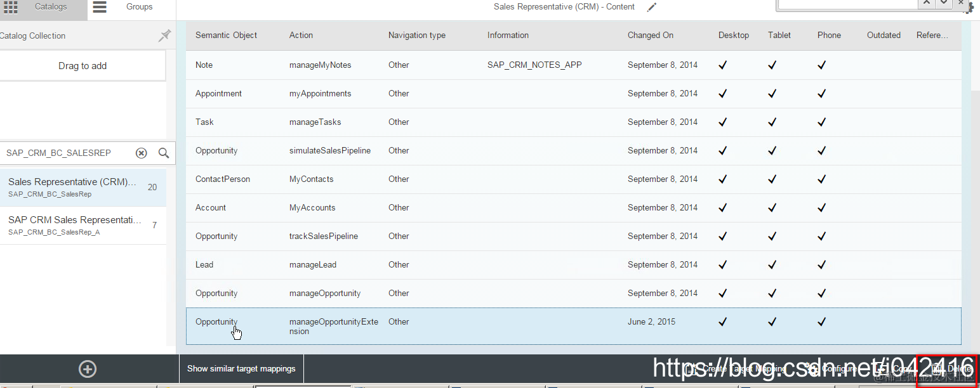Clear the catalog search with the X icon
This screenshot has width=980, height=388.
tap(142, 153)
